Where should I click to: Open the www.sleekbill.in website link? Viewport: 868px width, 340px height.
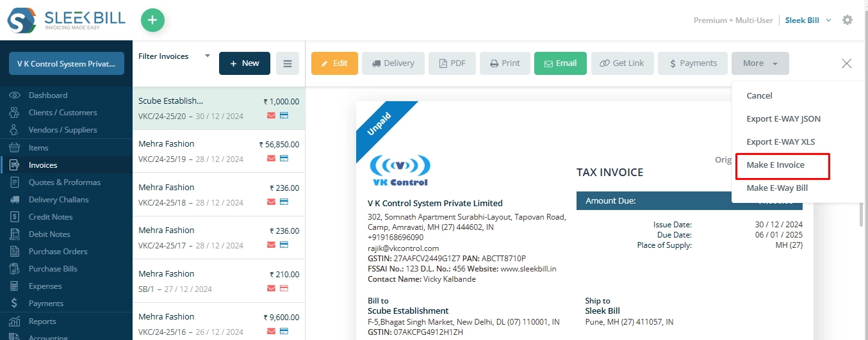tap(528, 269)
